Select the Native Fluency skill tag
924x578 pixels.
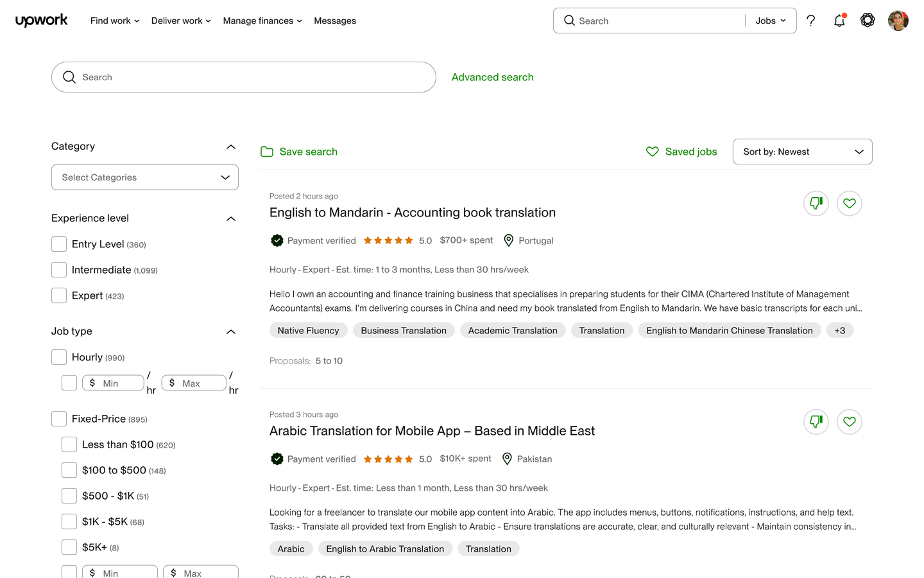tap(309, 331)
